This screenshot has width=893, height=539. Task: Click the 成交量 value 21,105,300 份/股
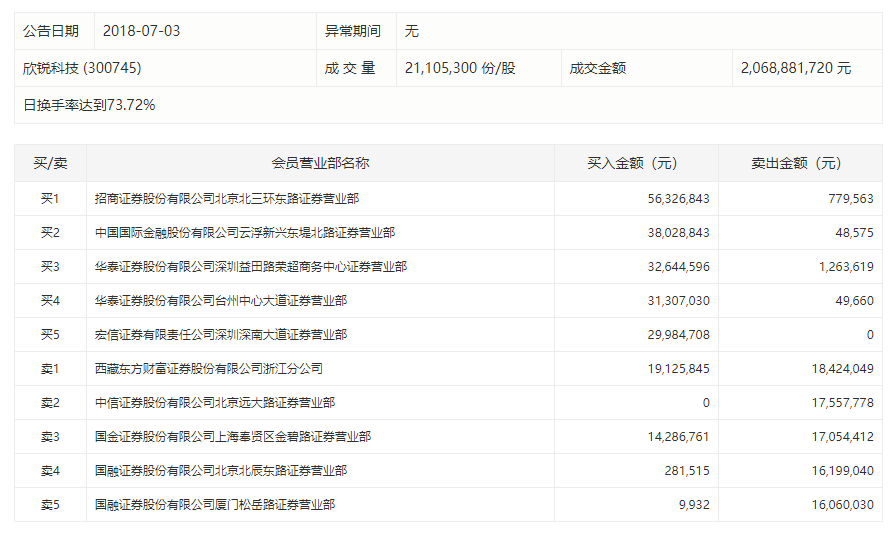coord(460,68)
